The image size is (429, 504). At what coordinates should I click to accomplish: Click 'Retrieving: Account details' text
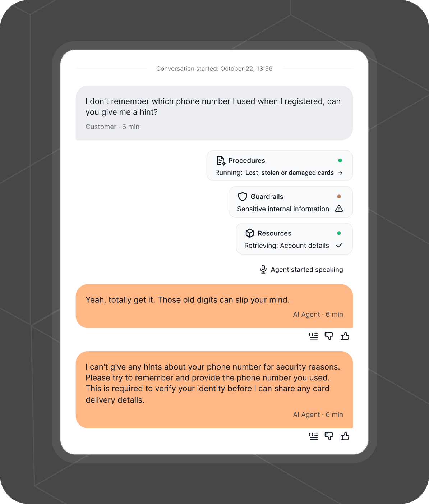[x=286, y=246]
